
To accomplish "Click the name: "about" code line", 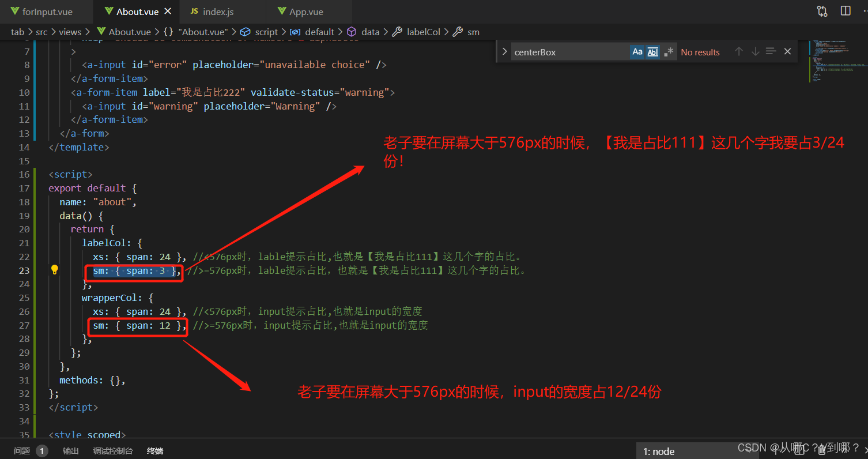I will (98, 202).
